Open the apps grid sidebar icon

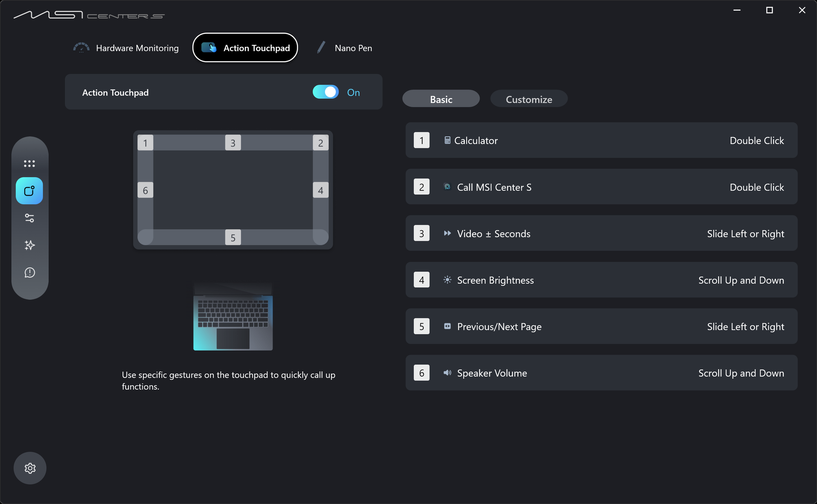point(29,163)
